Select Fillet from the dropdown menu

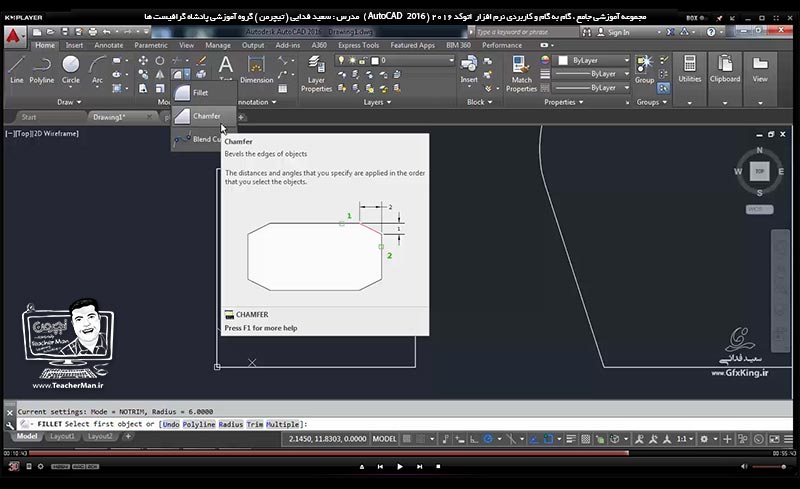204,93
